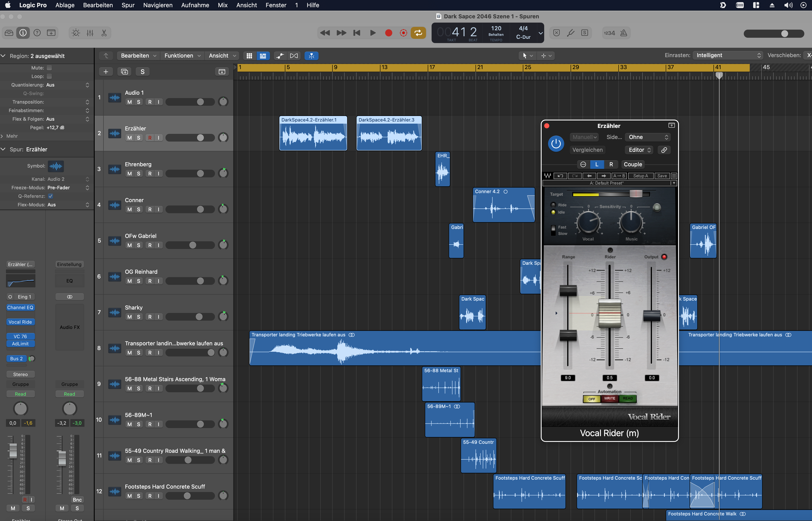Select the R channel in plugin
Image resolution: width=812 pixels, height=521 pixels.
coord(611,164)
